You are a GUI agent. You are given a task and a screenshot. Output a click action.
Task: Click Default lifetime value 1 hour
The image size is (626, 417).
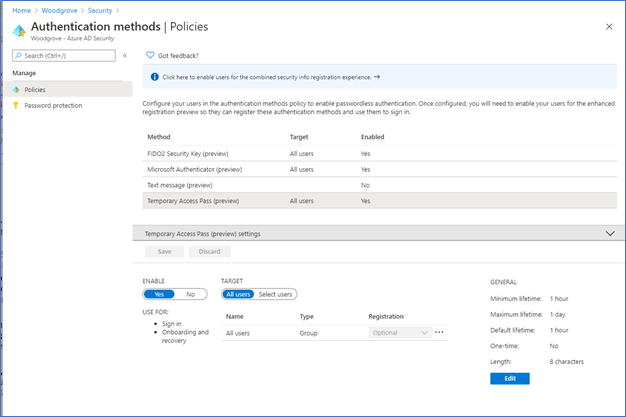[559, 330]
